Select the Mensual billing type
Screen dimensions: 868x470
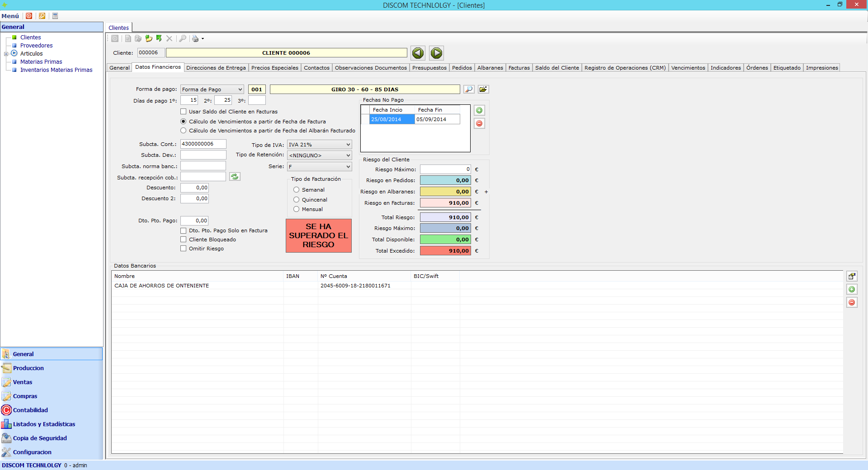coord(297,209)
